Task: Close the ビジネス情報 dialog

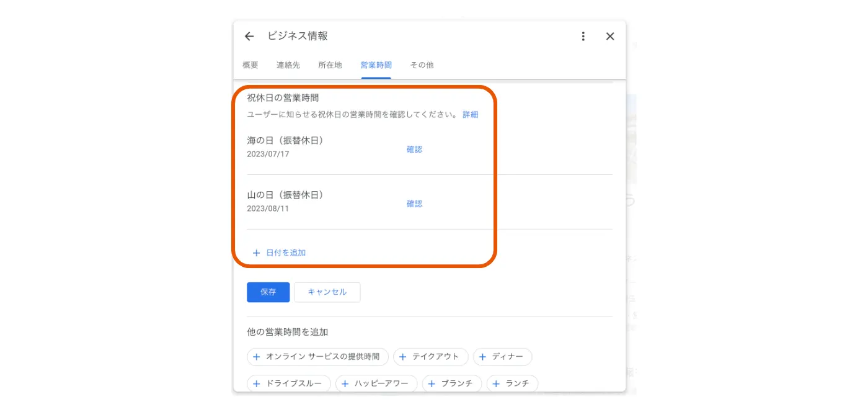Action: click(610, 37)
